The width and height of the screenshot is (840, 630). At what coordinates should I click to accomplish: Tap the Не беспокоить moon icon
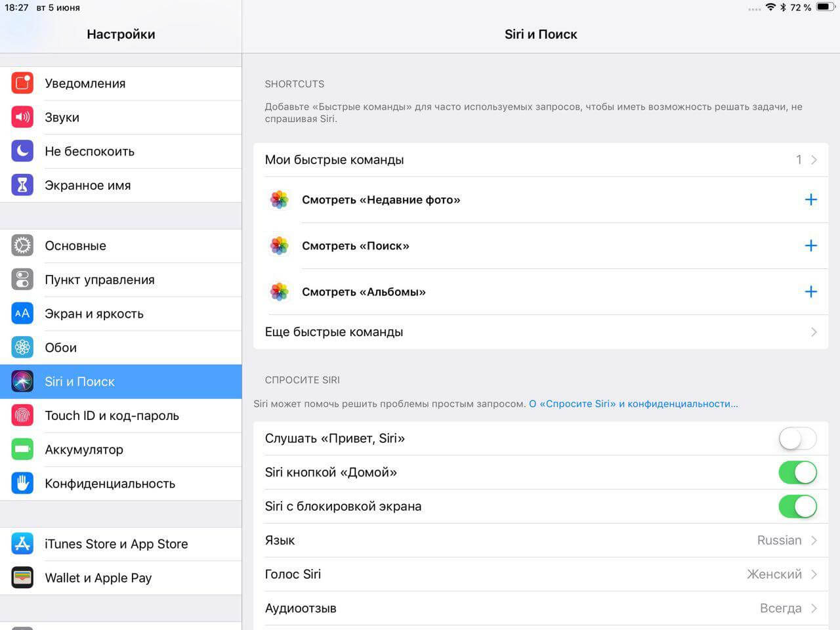coord(22,151)
